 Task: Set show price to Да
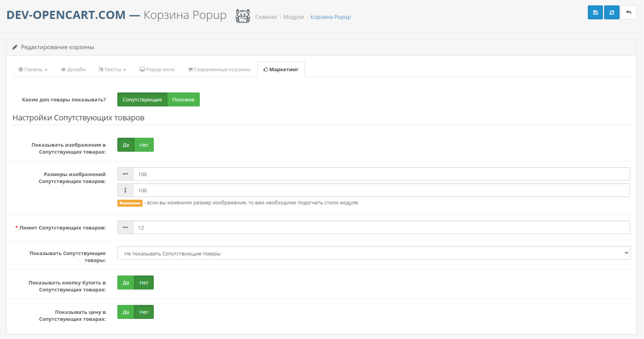pyautogui.click(x=126, y=312)
